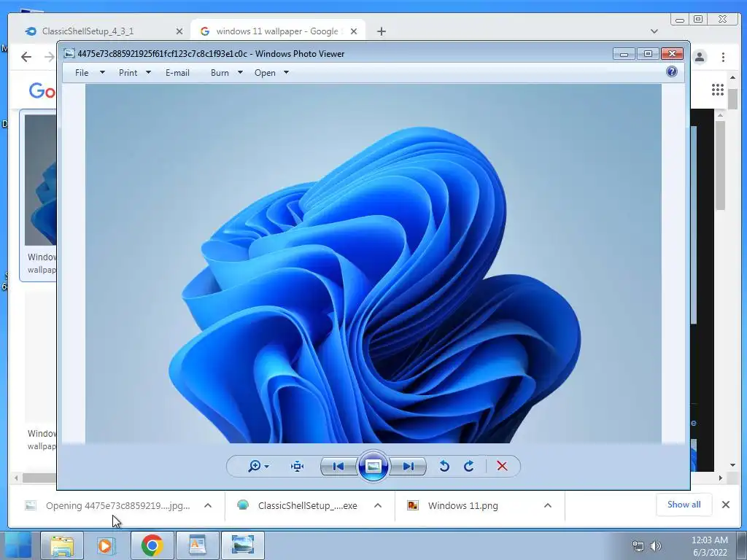Go to the previous photo

(338, 466)
